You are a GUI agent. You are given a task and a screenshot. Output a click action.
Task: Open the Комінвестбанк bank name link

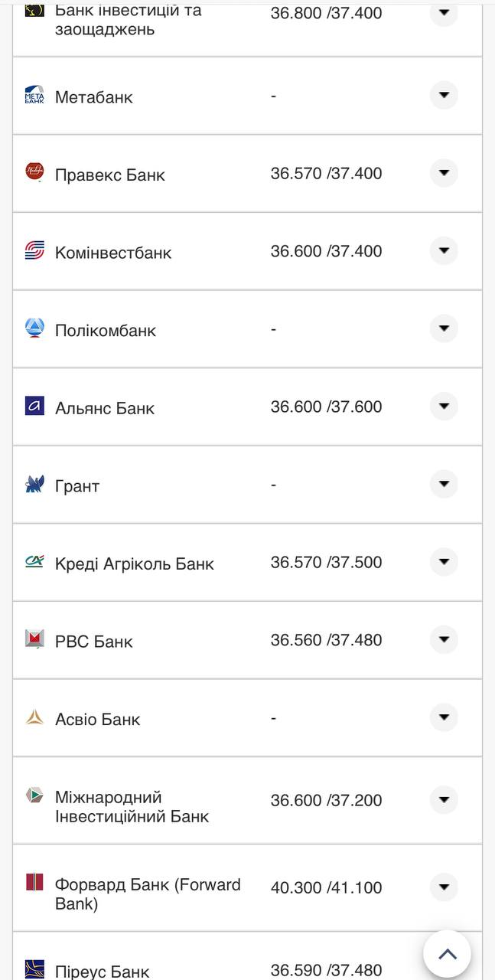(113, 253)
